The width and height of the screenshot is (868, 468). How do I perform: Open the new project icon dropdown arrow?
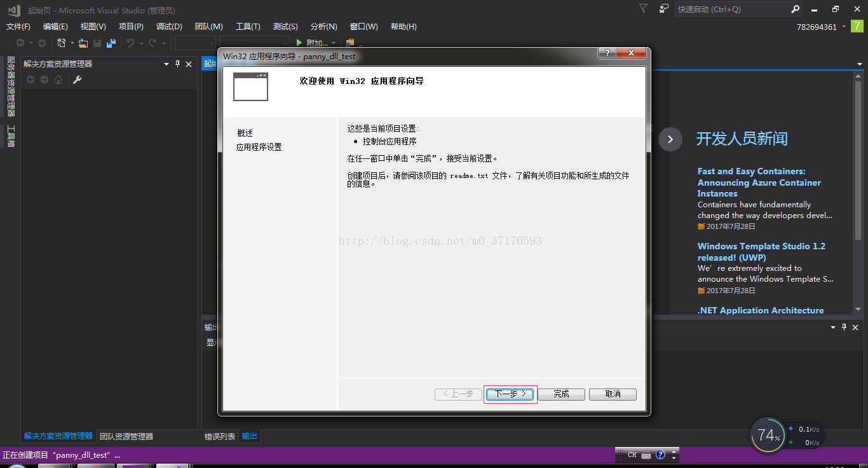click(x=72, y=43)
